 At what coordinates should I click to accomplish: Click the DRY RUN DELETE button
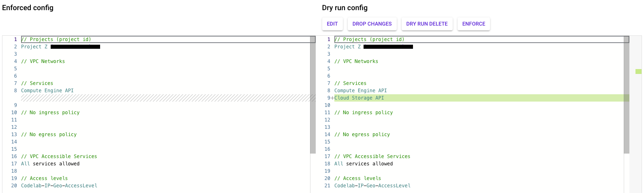[427, 24]
